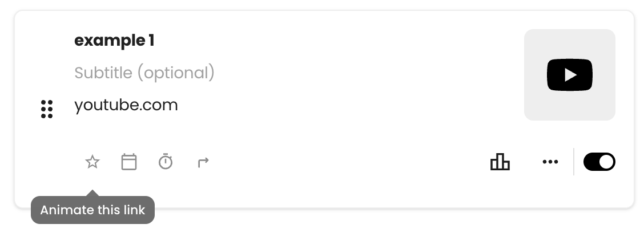This screenshot has width=644, height=240.
Task: Click the 'Animate this link' tooltip
Action: tap(93, 210)
